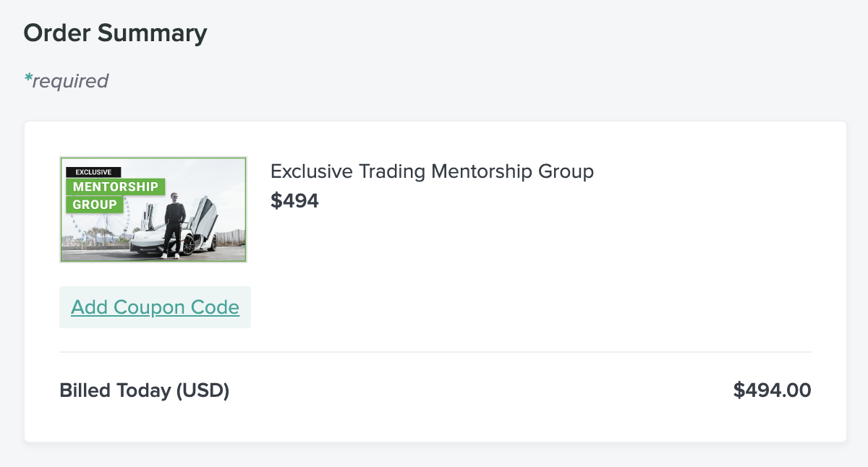The width and height of the screenshot is (868, 467).
Task: Click the Order Summary heading
Action: 116,33
